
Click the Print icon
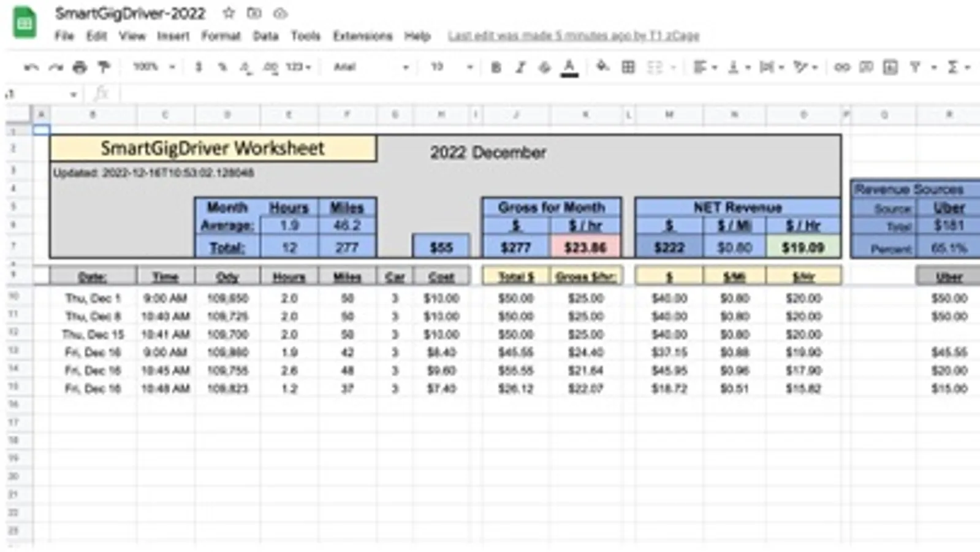[x=80, y=67]
